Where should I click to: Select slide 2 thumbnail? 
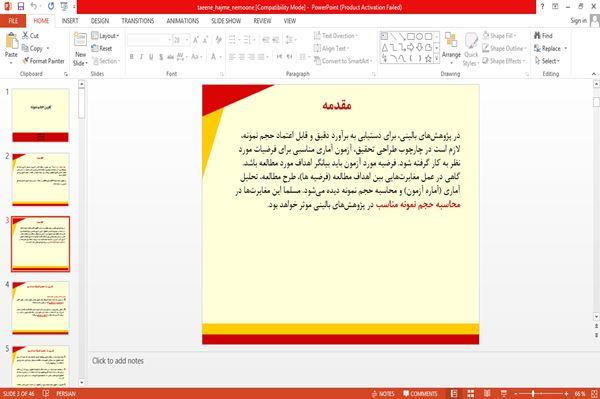(40, 179)
